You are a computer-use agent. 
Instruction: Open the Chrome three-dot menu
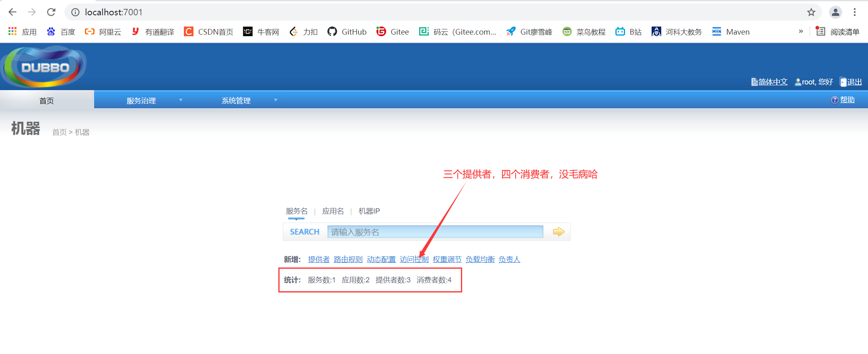855,12
